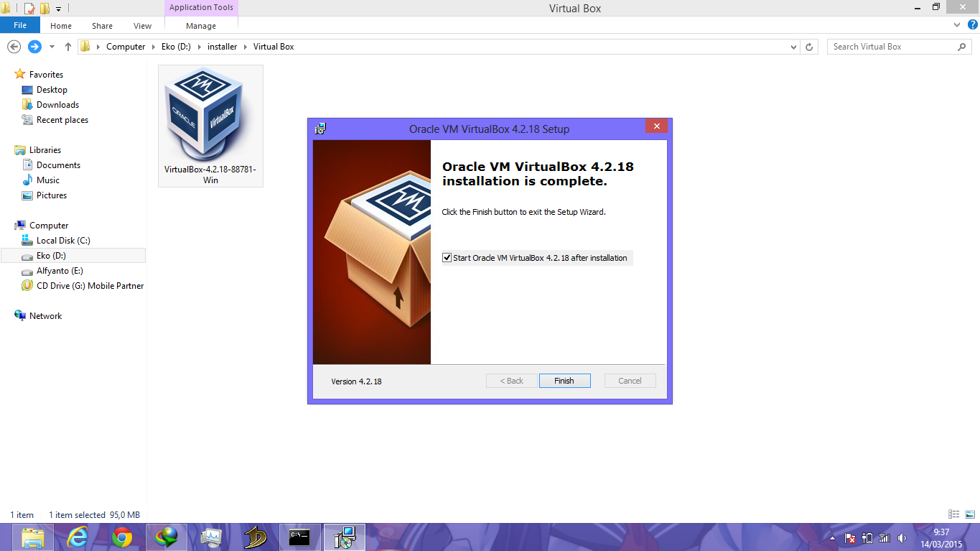Go back with the Explorer Back arrow

[13, 47]
